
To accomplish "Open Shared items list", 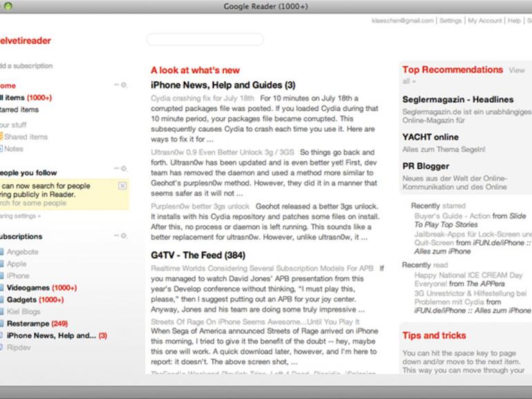I will [x=26, y=137].
